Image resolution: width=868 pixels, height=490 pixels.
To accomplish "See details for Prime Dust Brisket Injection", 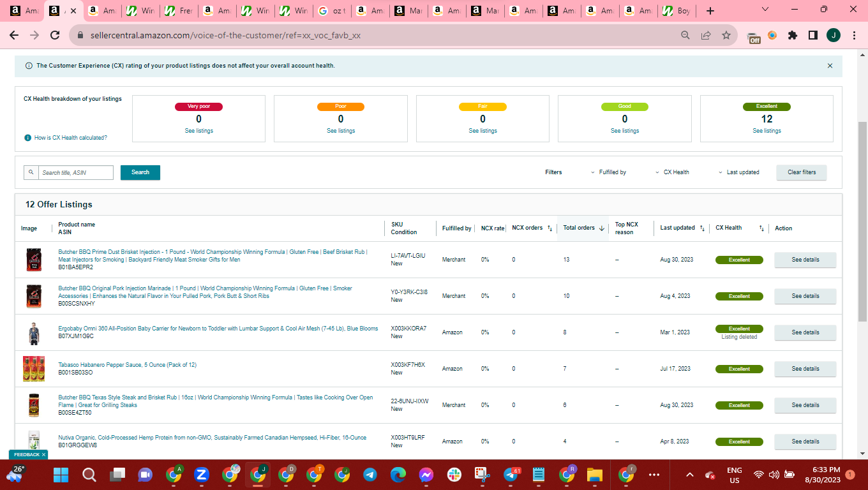I will click(805, 260).
